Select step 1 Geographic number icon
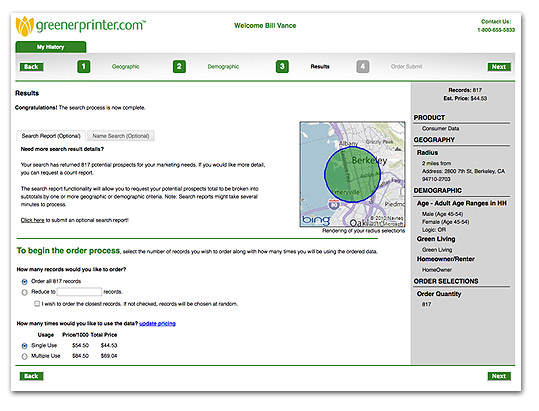Image resolution: width=539 pixels, height=411 pixels. [84, 66]
